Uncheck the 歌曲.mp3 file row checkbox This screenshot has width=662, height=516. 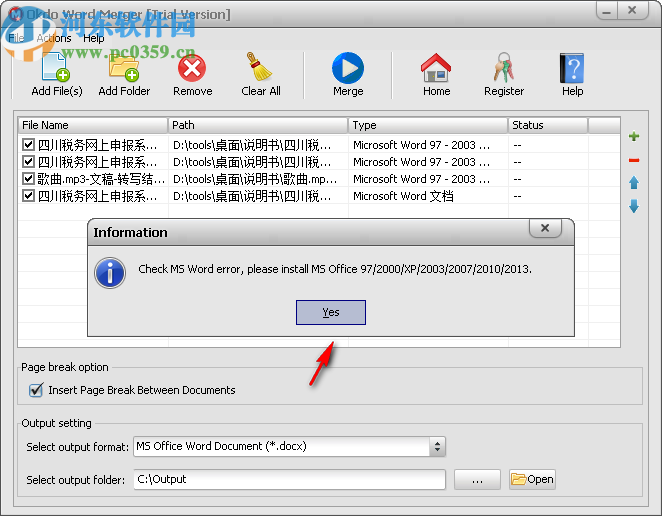pos(28,179)
